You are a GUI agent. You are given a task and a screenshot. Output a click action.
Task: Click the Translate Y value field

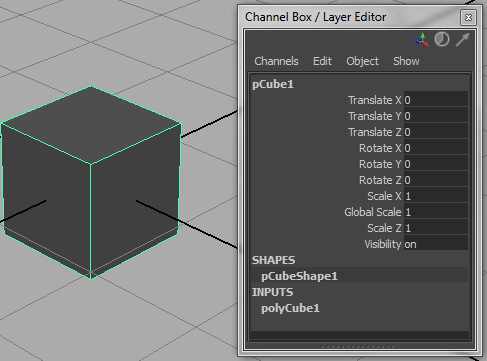tap(436, 116)
